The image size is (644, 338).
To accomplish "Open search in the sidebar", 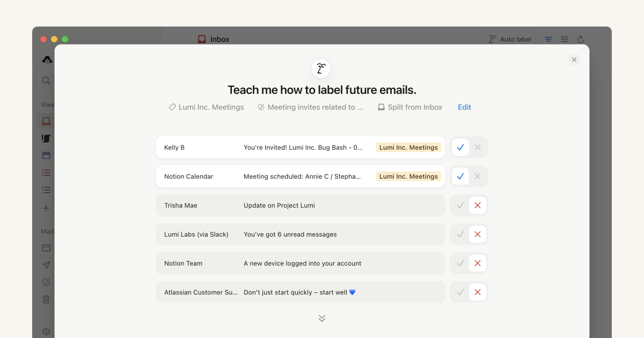I will point(46,80).
